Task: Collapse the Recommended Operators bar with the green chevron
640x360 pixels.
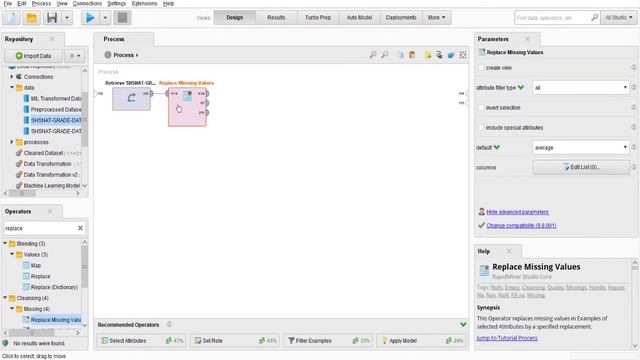Action: pyautogui.click(x=463, y=324)
